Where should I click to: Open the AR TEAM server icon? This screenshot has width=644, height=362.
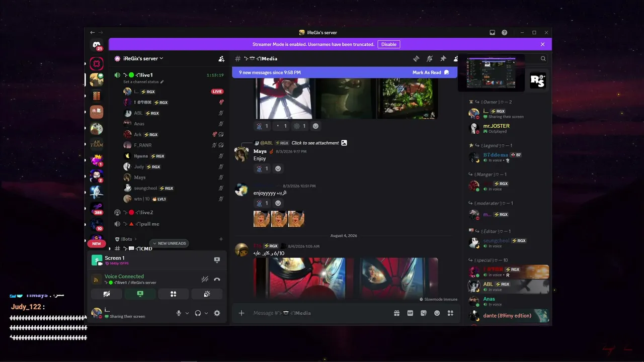coord(97,144)
